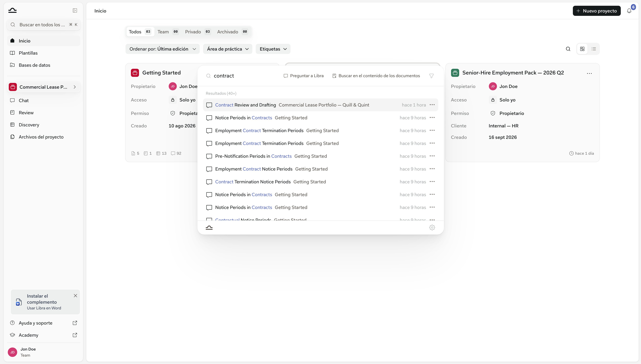The image size is (641, 364).
Task: Select the Privado tab
Action: (x=198, y=32)
